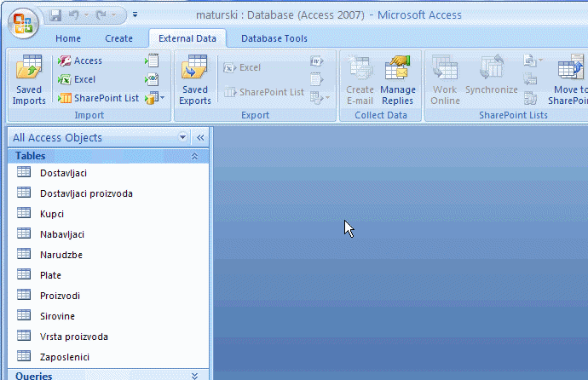The width and height of the screenshot is (588, 380).
Task: Open the More export options dropdown
Action: pyautogui.click(x=320, y=98)
